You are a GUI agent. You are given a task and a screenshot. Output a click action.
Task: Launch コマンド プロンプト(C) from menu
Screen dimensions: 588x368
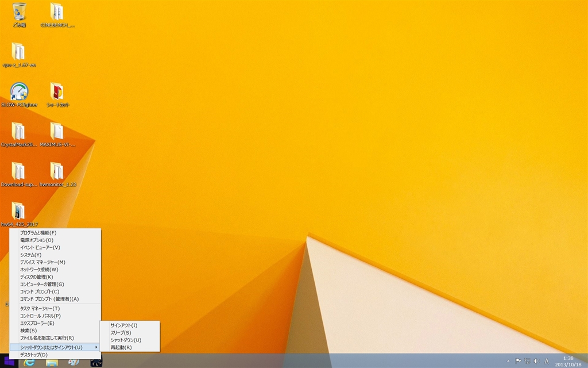[x=55, y=292]
